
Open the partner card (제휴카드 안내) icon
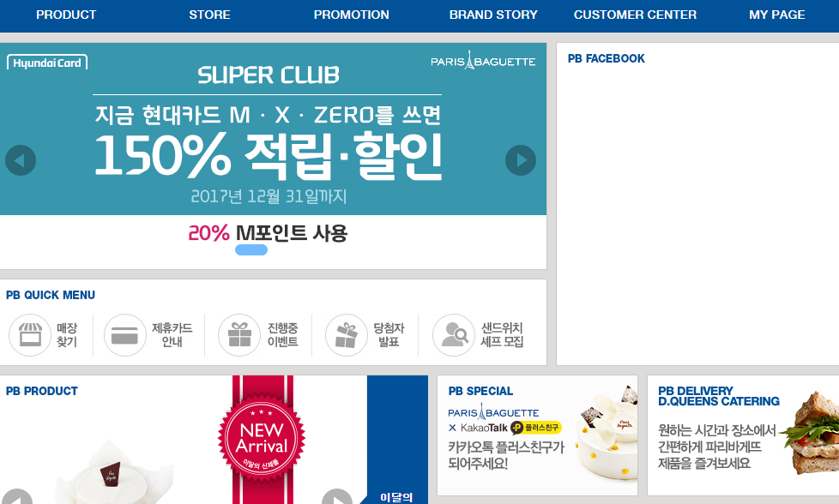[124, 335]
